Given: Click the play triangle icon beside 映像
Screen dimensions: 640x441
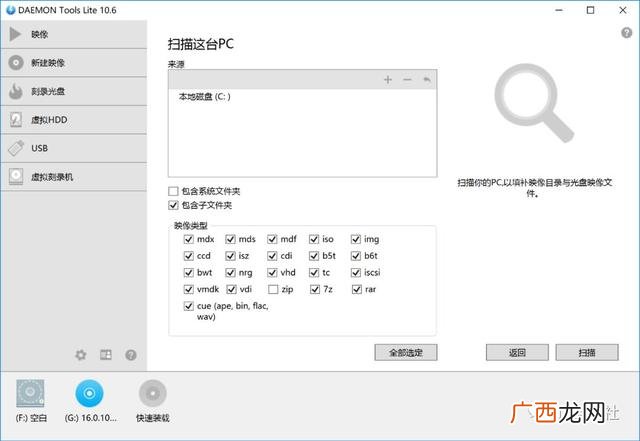Looking at the screenshot, I should point(16,34).
